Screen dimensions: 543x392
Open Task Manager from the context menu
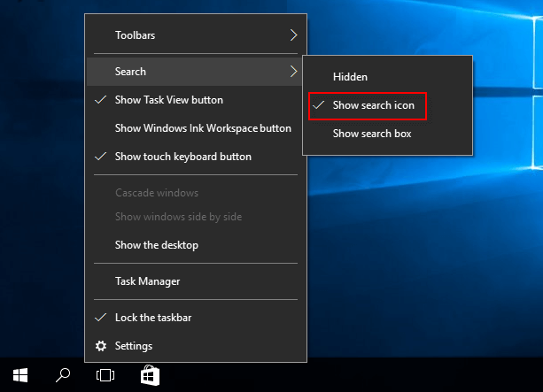(x=147, y=281)
